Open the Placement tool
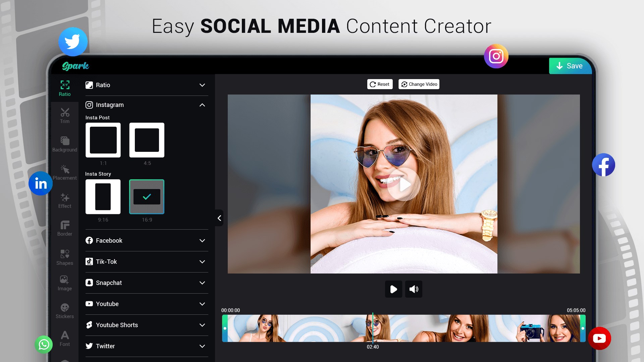The width and height of the screenshot is (644, 362). coord(65,172)
